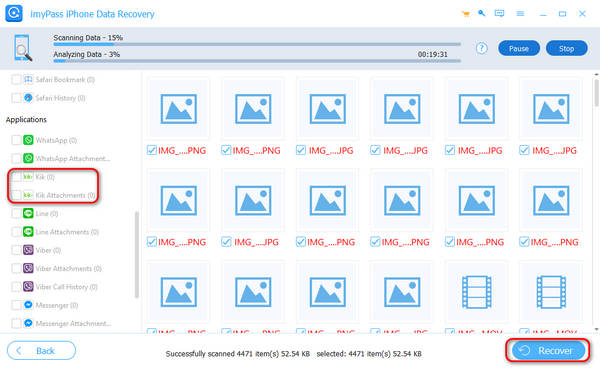600x368 pixels.
Task: Click the key register icon
Action: (482, 13)
